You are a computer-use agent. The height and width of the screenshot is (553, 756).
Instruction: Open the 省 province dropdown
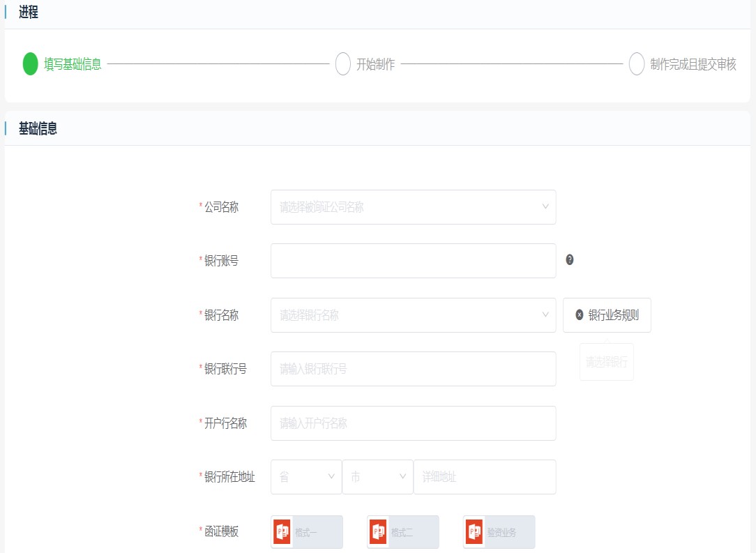306,477
